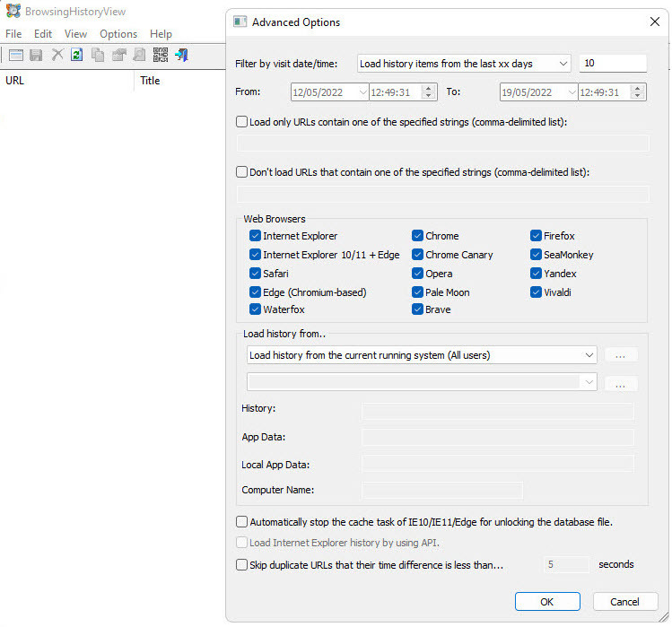Image resolution: width=672 pixels, height=627 pixels.
Task: Click the Copy selected items icon
Action: pyautogui.click(x=98, y=55)
